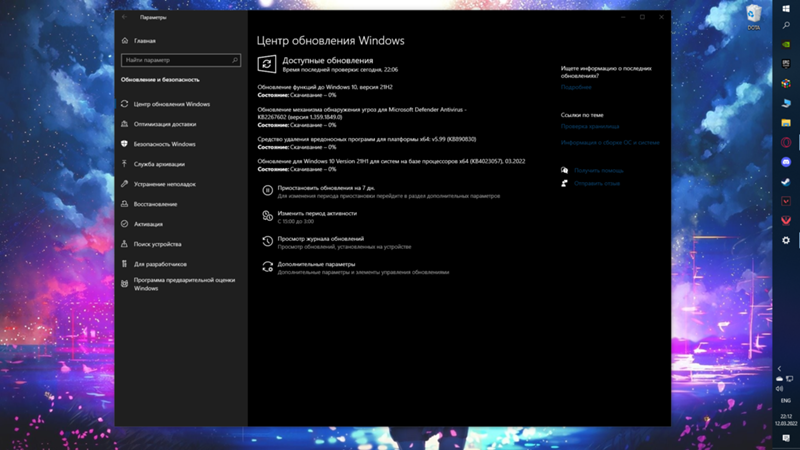
Task: Click the Settings gear in taskbar
Action: [x=786, y=240]
